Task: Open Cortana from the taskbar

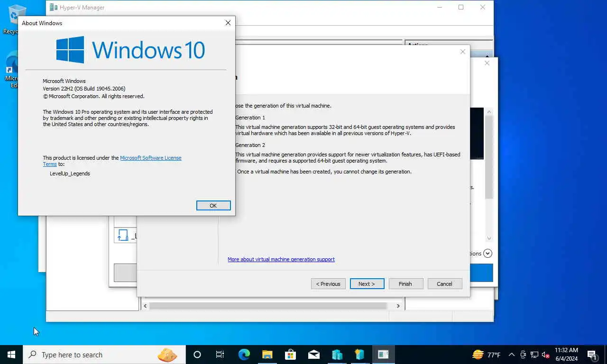Action: click(197, 355)
